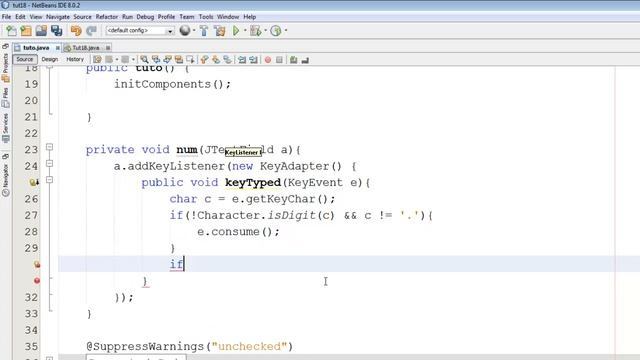Image resolution: width=640 pixels, height=360 pixels.
Task: Open the Source menu
Action: click(x=82, y=17)
